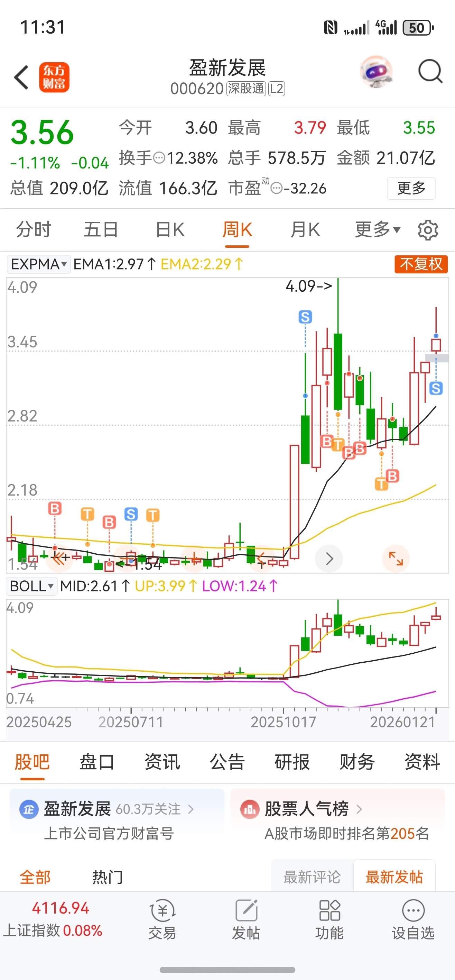
Task: Open the 研报 tab
Action: [292, 762]
